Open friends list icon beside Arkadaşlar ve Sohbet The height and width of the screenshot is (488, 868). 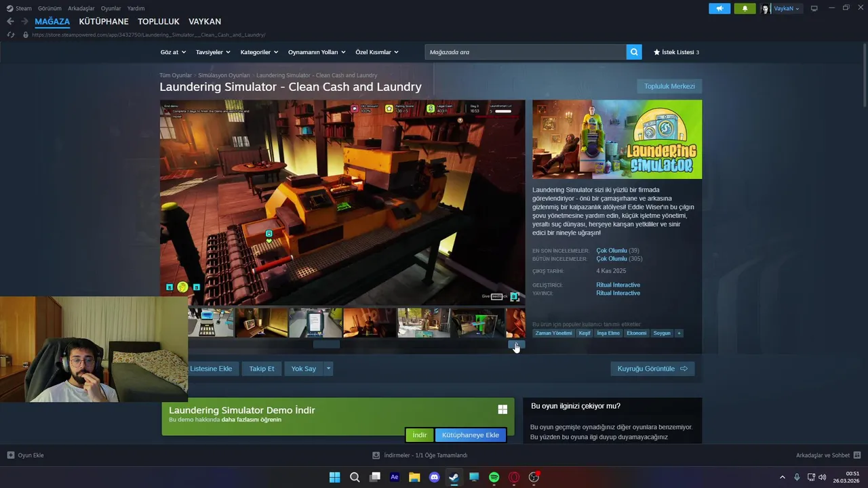click(x=857, y=455)
